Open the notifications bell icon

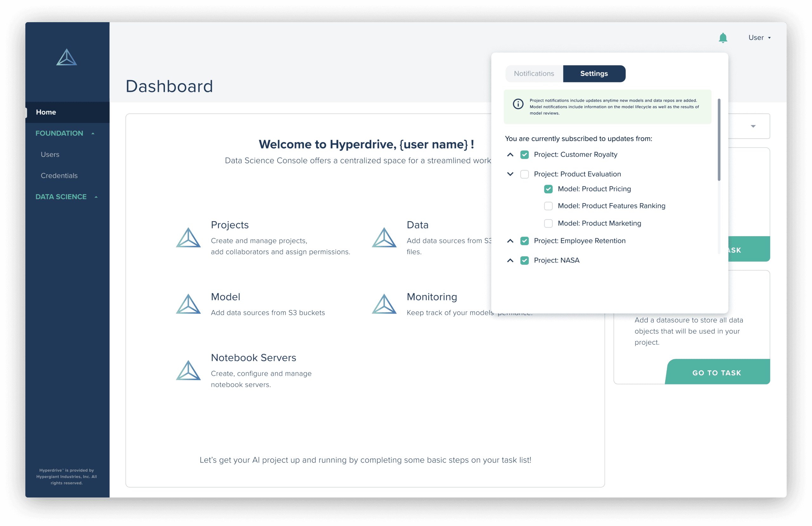tap(723, 37)
